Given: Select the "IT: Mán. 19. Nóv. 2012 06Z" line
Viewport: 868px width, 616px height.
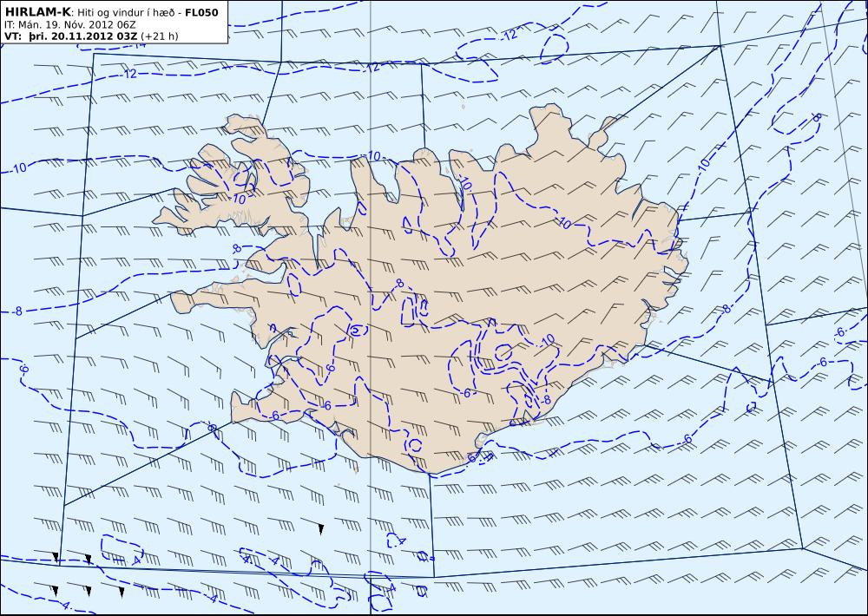Looking at the screenshot, I should [69, 25].
